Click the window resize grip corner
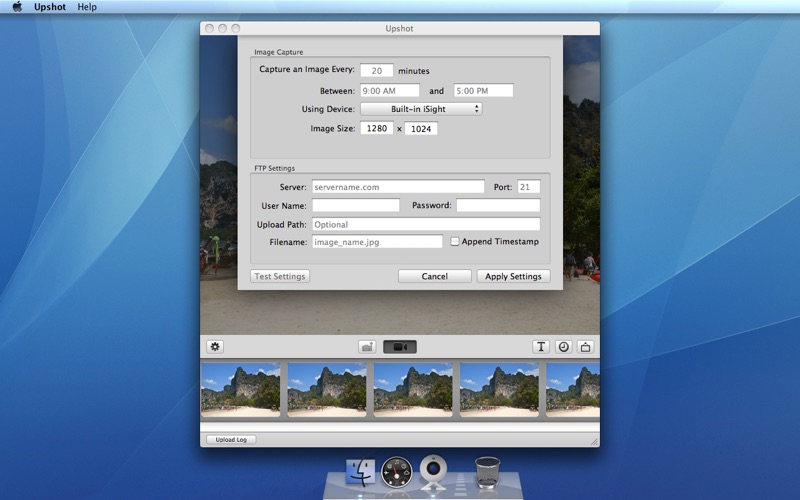 click(x=594, y=442)
